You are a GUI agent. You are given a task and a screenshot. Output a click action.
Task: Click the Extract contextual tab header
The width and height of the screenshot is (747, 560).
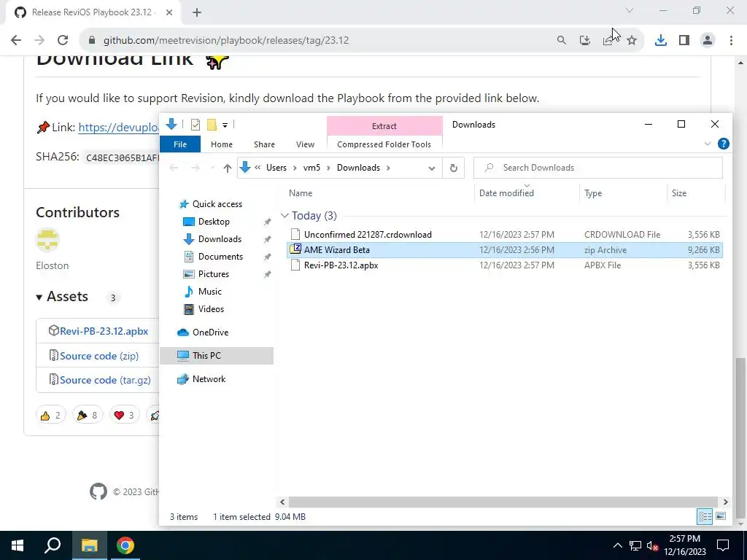point(384,126)
